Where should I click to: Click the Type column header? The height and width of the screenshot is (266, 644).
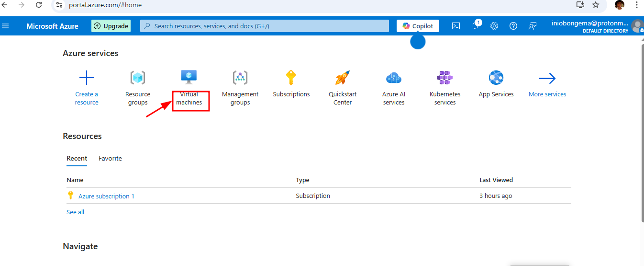(302, 180)
